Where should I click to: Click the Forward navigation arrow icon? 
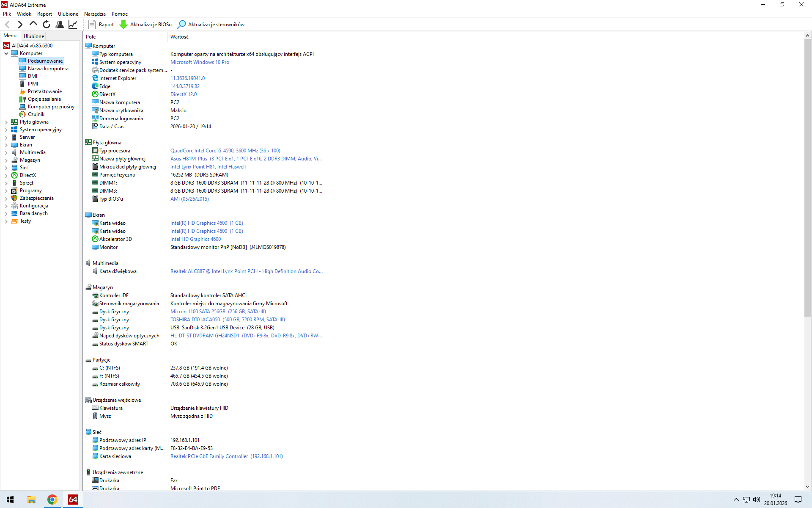[20, 25]
